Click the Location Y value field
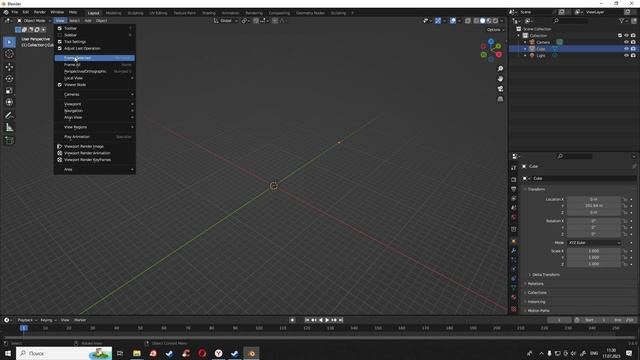The image size is (640, 360). 594,206
